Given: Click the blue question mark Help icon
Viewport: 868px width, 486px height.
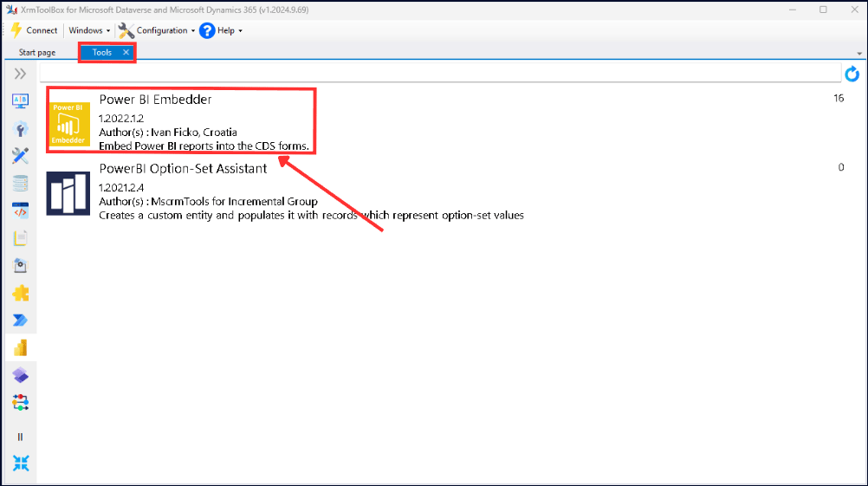Looking at the screenshot, I should (x=207, y=30).
